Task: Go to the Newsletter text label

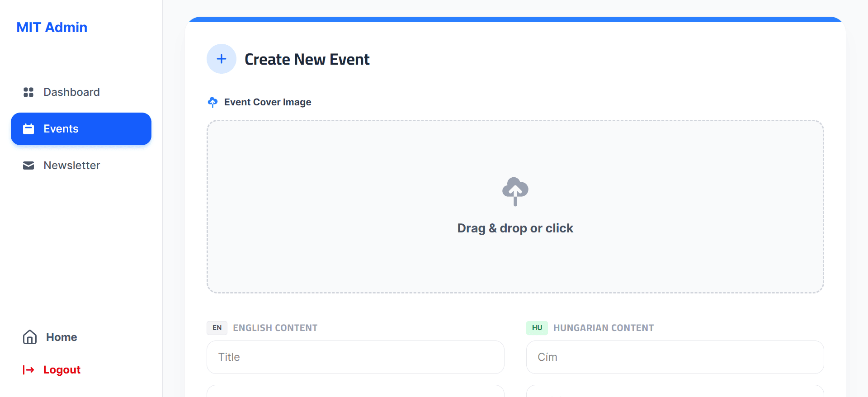Action: [71, 165]
